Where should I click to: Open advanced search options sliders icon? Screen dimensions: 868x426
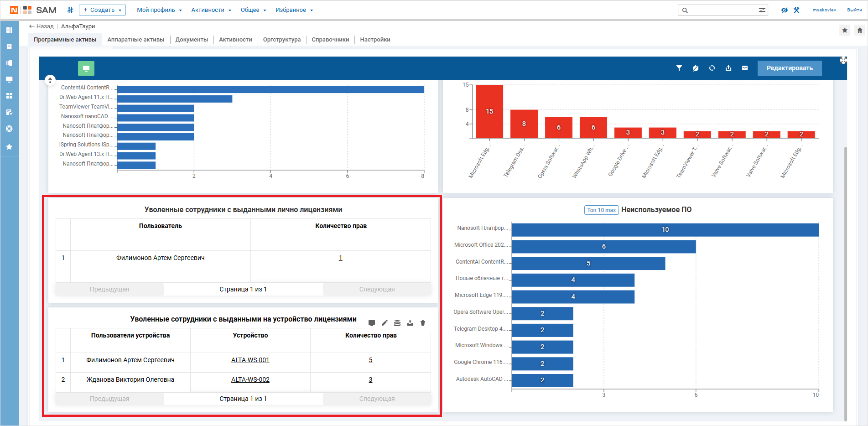point(762,10)
